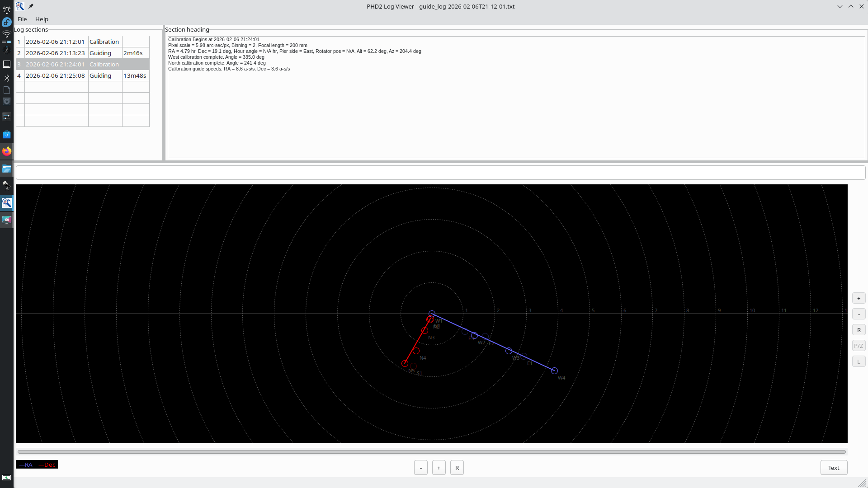Click the Text button

834,468
